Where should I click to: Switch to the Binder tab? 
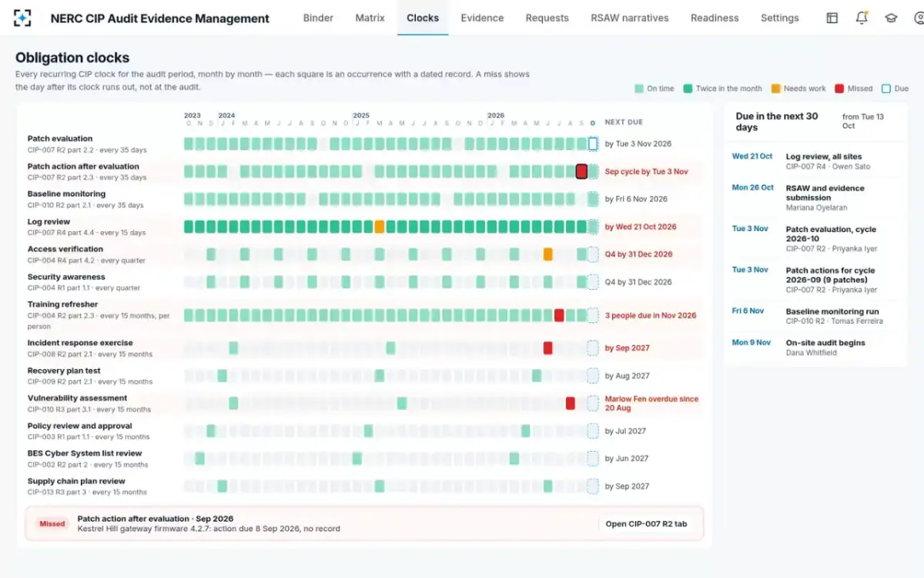(318, 18)
